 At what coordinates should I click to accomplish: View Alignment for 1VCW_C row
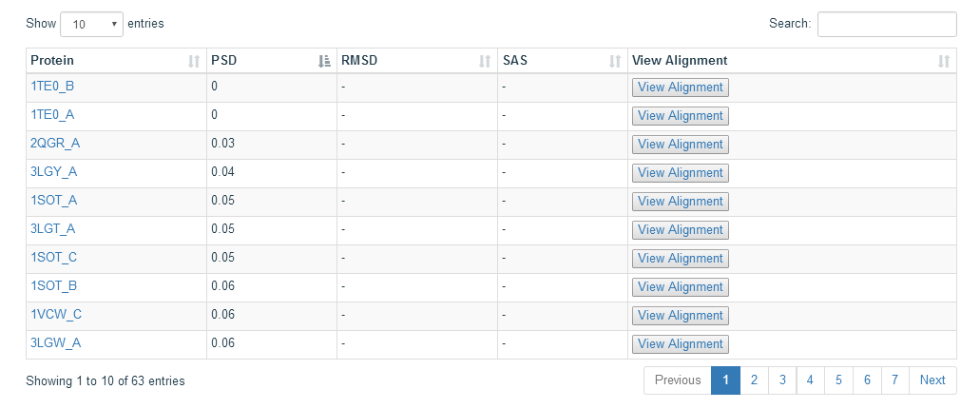click(680, 315)
